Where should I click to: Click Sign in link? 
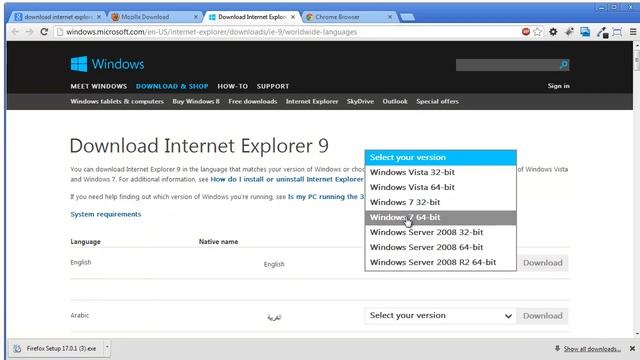558,86
